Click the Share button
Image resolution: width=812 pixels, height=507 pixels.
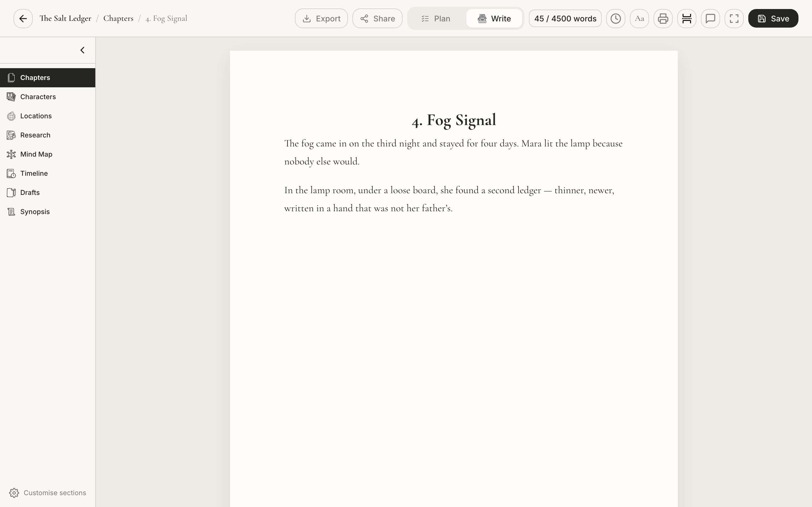click(377, 18)
